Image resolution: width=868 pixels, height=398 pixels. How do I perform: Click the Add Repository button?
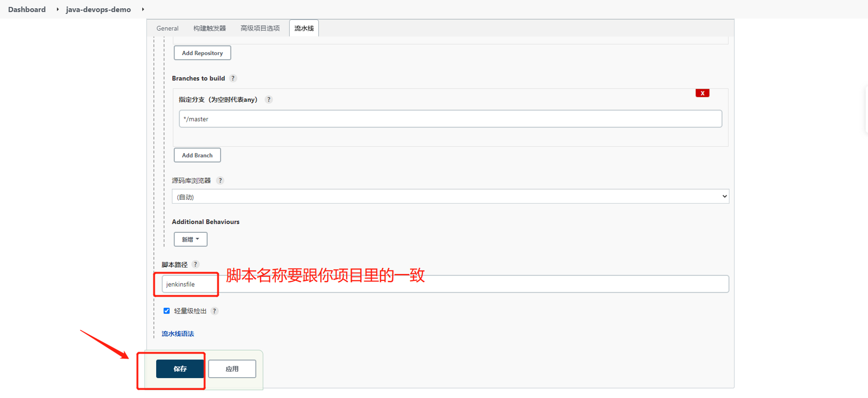[202, 53]
